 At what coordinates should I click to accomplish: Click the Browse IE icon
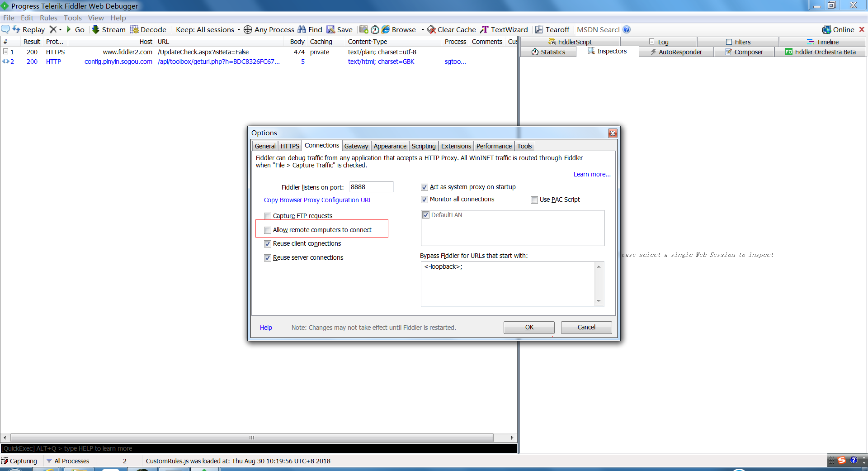(x=386, y=29)
